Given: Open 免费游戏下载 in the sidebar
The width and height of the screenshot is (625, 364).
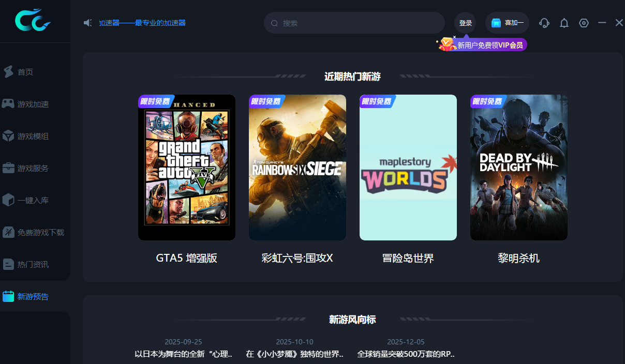Looking at the screenshot, I should 40,232.
